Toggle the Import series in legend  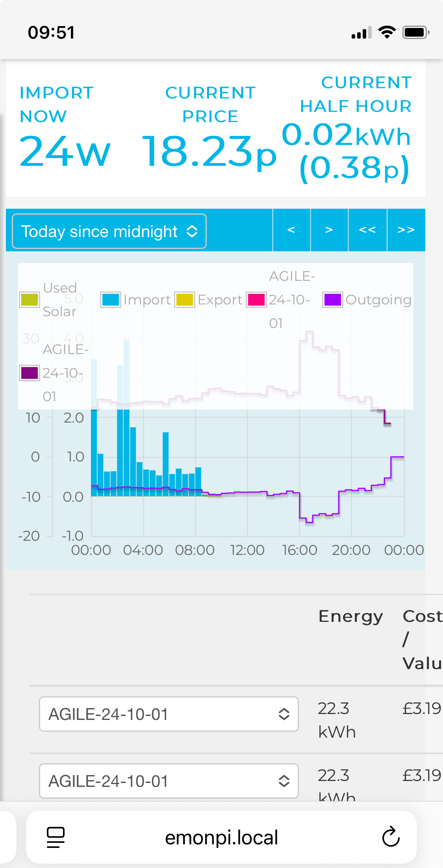pos(136,300)
